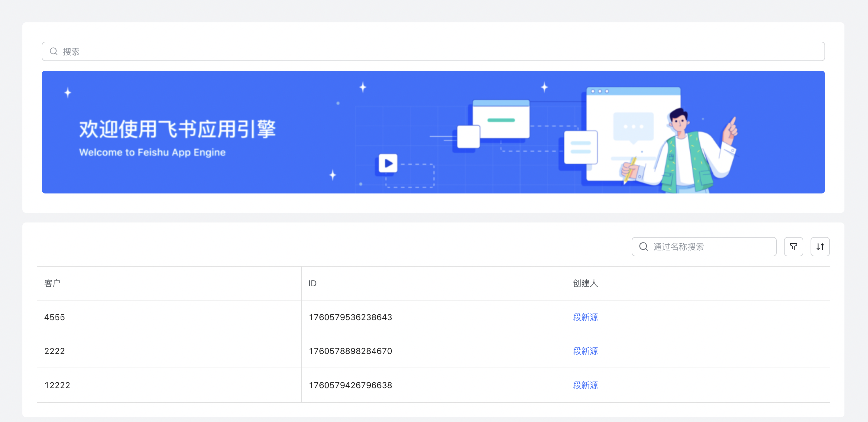This screenshot has width=868, height=422.
Task: Click the Welcome to Feishu App Engine subtitle
Action: pyautogui.click(x=152, y=152)
